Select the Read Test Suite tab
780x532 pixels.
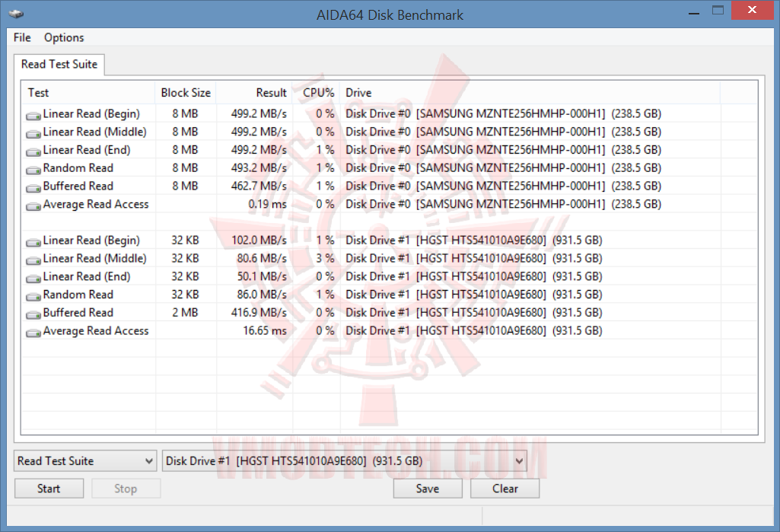(59, 64)
